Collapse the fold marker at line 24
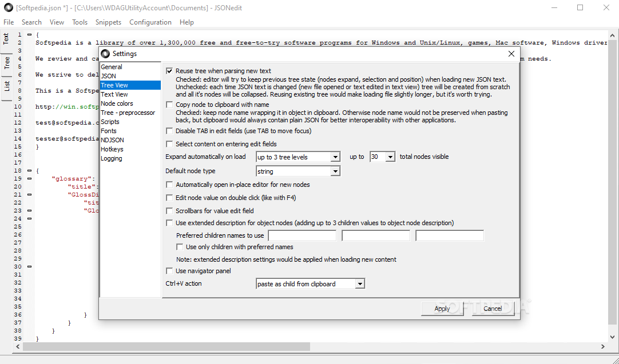This screenshot has width=619, height=364. click(x=29, y=218)
